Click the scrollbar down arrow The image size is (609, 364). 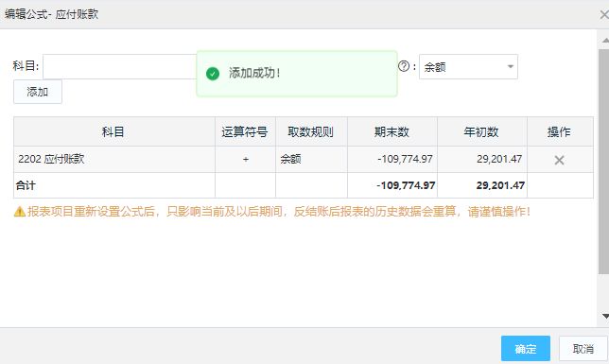point(605,316)
